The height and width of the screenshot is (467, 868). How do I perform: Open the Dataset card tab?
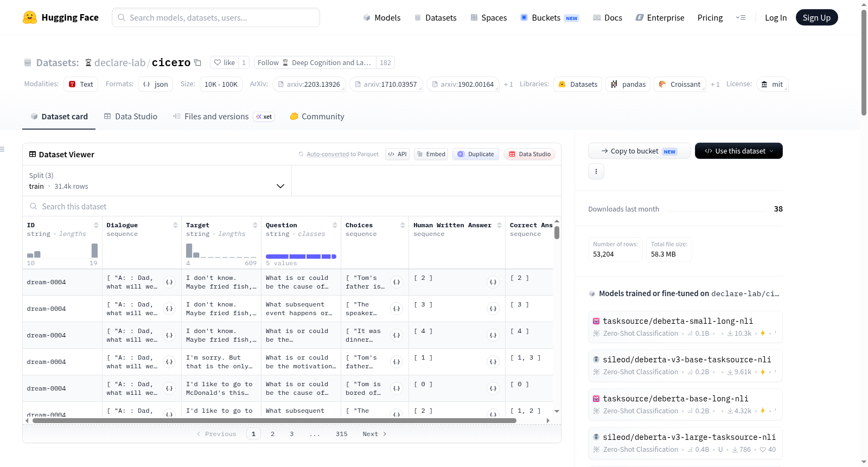[x=59, y=117]
